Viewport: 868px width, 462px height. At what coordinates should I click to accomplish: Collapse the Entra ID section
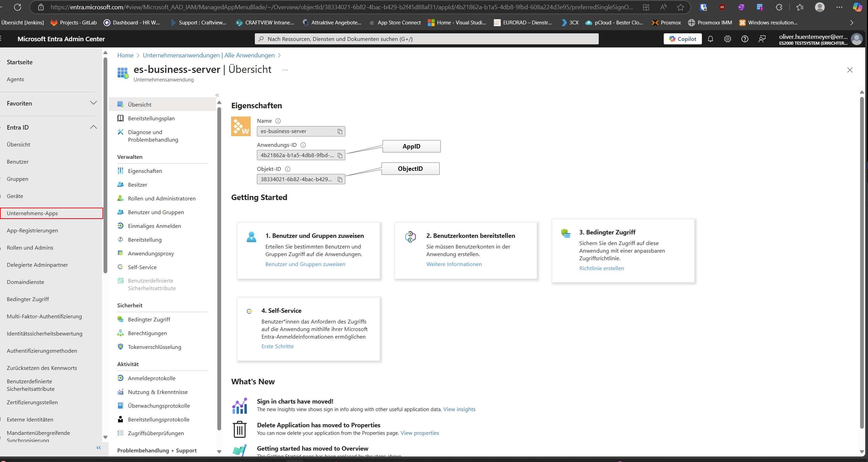tap(94, 127)
